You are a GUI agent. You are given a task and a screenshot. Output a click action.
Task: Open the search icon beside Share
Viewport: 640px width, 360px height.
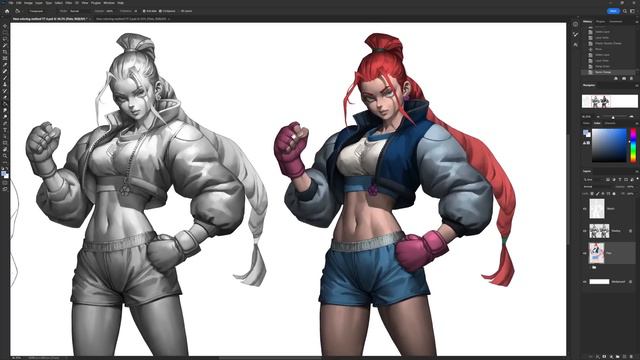625,11
